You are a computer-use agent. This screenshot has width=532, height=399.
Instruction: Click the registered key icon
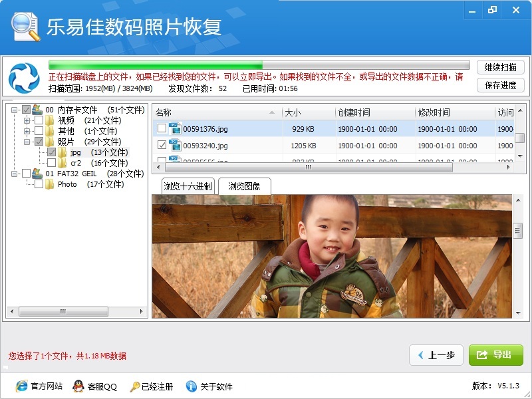click(x=134, y=386)
